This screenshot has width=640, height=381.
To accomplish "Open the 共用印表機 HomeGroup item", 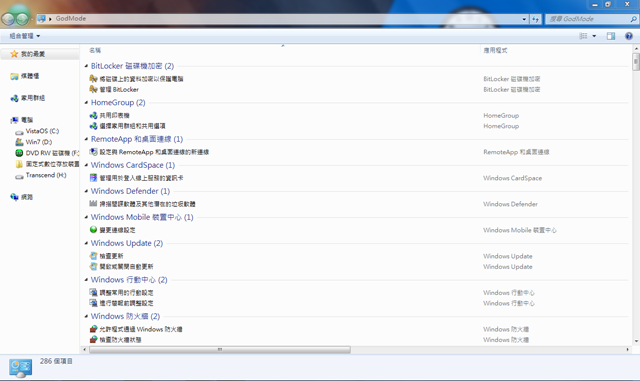I will click(x=109, y=116).
